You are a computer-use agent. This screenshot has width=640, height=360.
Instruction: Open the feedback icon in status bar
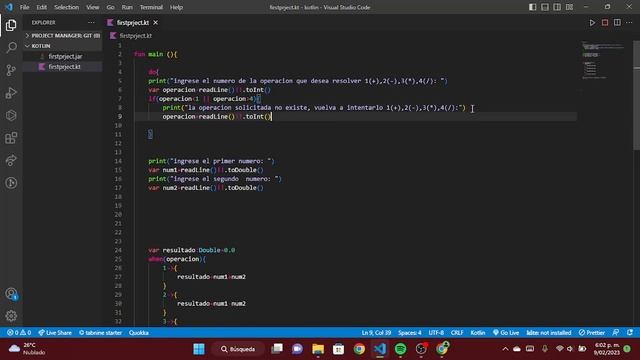click(x=616, y=333)
